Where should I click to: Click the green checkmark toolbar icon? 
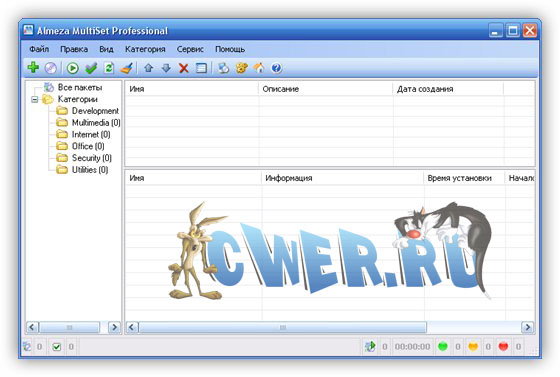click(91, 68)
